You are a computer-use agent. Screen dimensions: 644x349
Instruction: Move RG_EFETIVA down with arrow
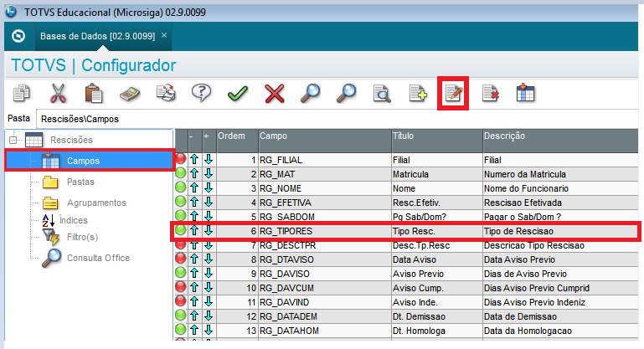[x=209, y=202]
